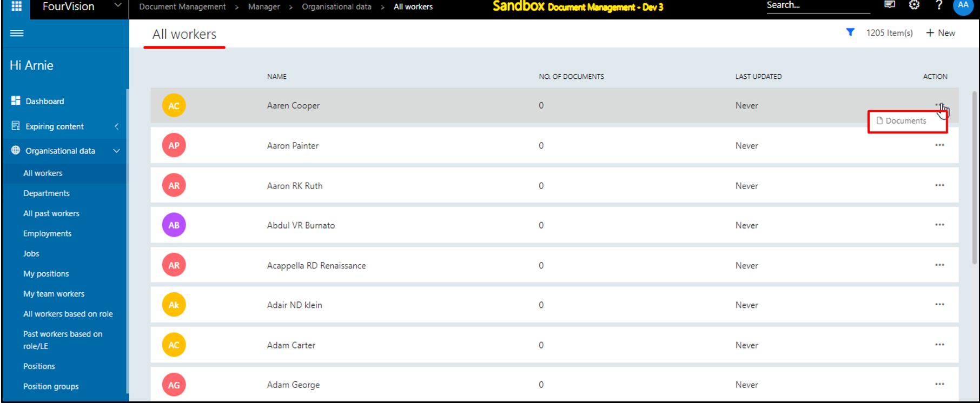Click Adair ND klein's Ak avatar
This screenshot has height=403, width=980.
(x=174, y=305)
